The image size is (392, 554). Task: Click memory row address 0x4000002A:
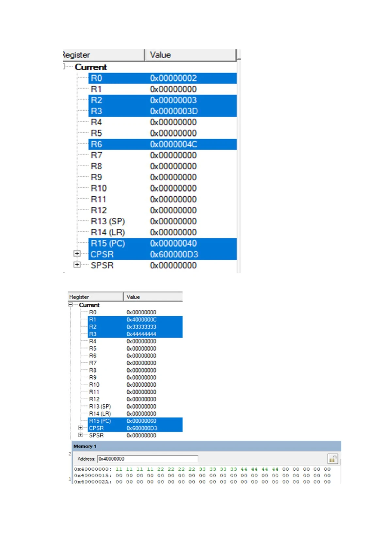pyautogui.click(x=93, y=481)
